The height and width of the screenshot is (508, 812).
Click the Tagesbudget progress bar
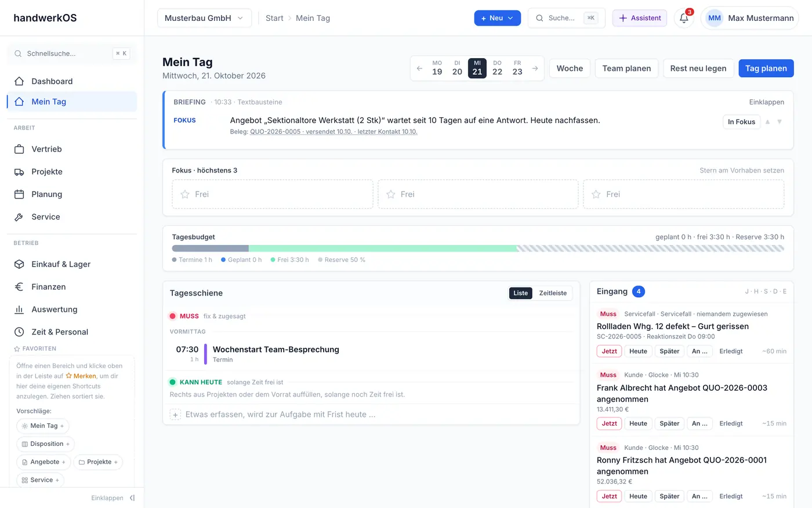(478, 248)
